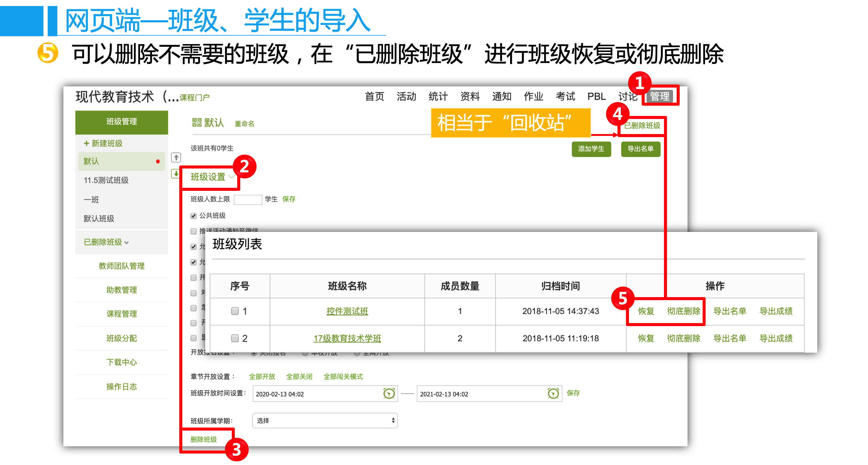The height and width of the screenshot is (465, 868).
Task: Open the end time clock picker
Action: click(553, 393)
